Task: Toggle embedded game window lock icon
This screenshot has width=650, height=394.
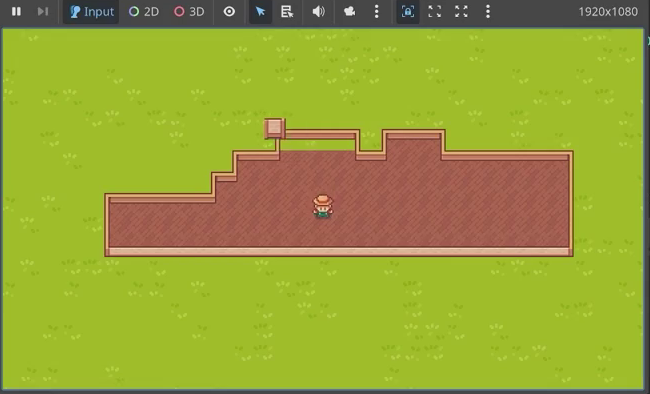Action: 407,12
